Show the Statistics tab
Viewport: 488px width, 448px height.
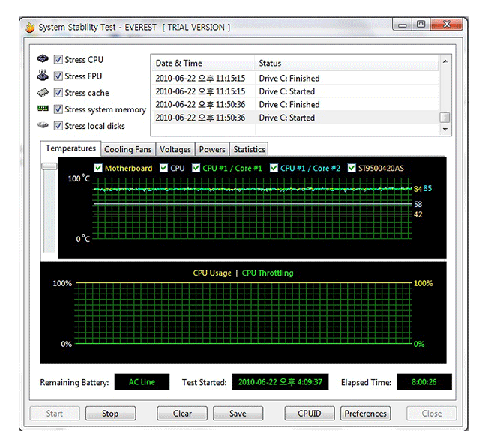250,149
